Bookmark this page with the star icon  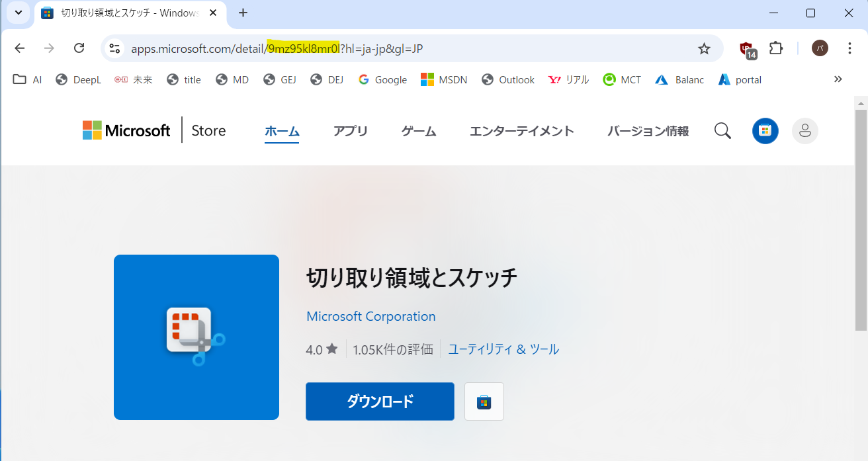[704, 48]
